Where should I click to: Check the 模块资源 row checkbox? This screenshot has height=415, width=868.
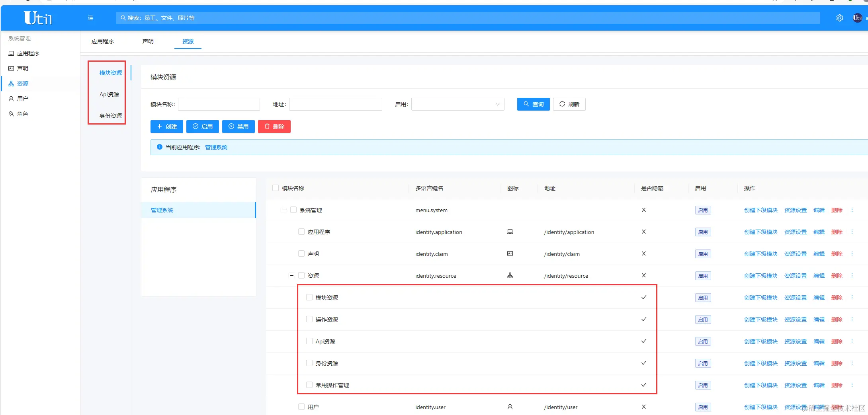click(x=309, y=297)
